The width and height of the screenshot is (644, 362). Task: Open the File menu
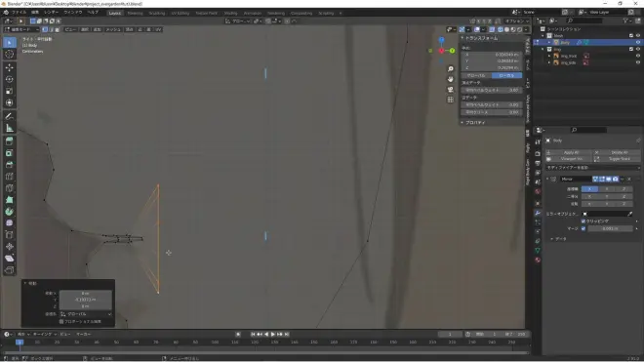coord(19,13)
